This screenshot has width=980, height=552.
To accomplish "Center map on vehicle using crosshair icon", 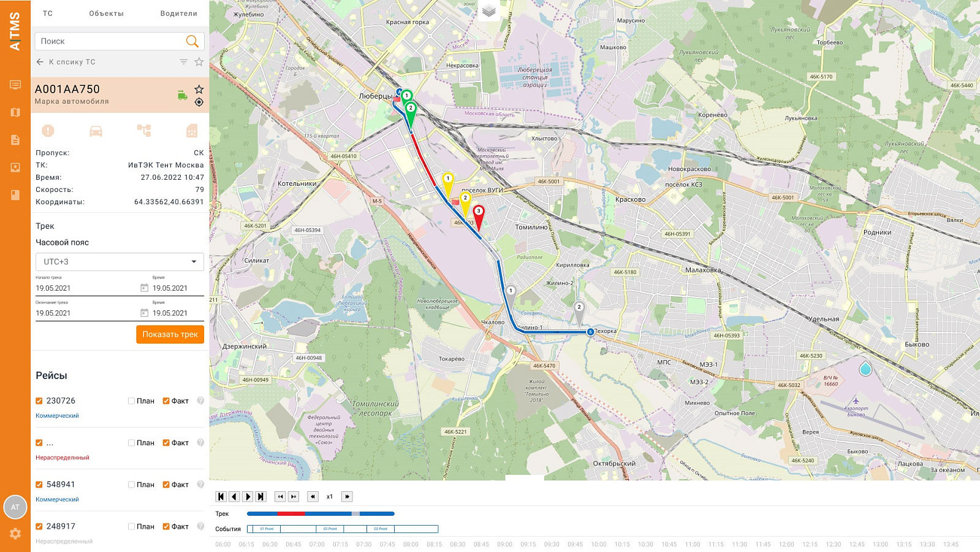I will (x=199, y=102).
